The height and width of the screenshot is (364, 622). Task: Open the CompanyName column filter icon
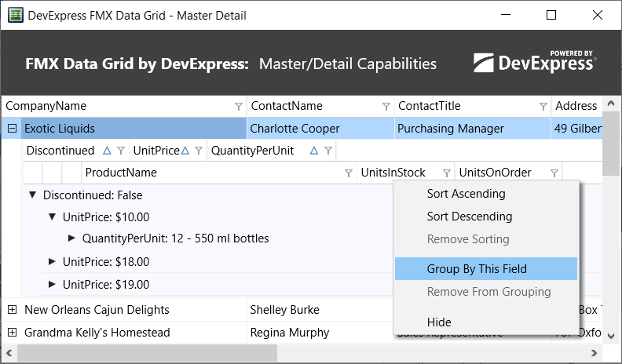tap(239, 107)
